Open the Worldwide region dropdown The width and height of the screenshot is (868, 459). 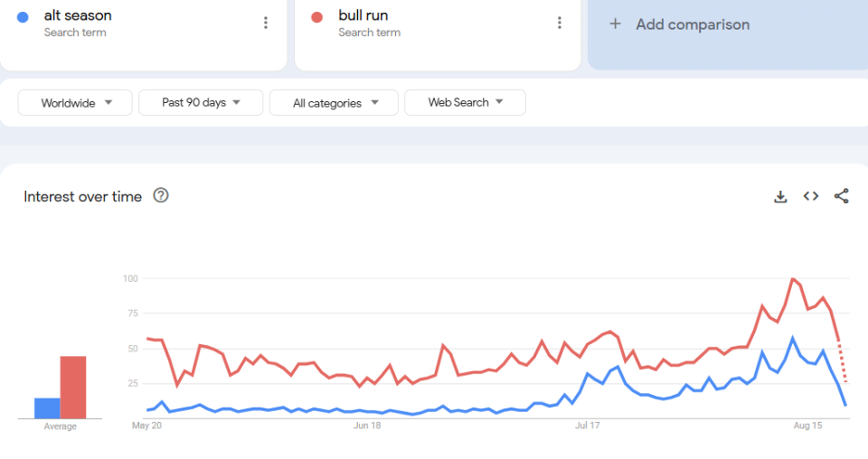click(75, 103)
